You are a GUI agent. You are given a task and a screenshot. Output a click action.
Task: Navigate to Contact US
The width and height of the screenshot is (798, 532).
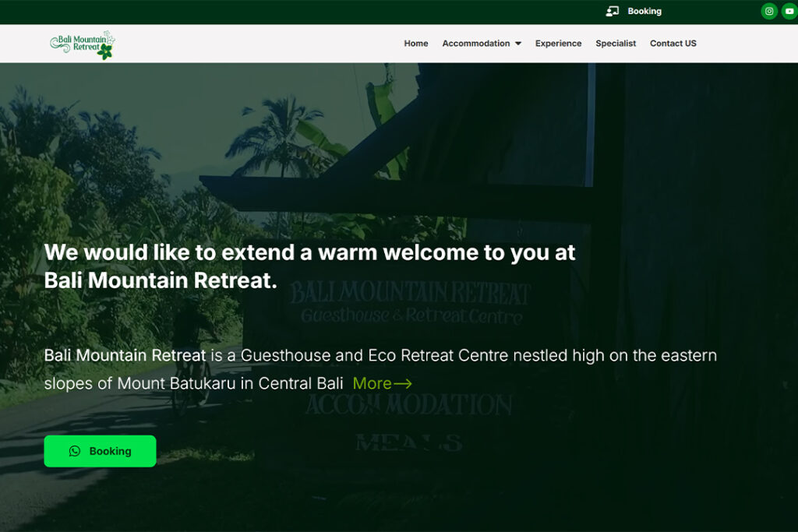click(x=673, y=44)
